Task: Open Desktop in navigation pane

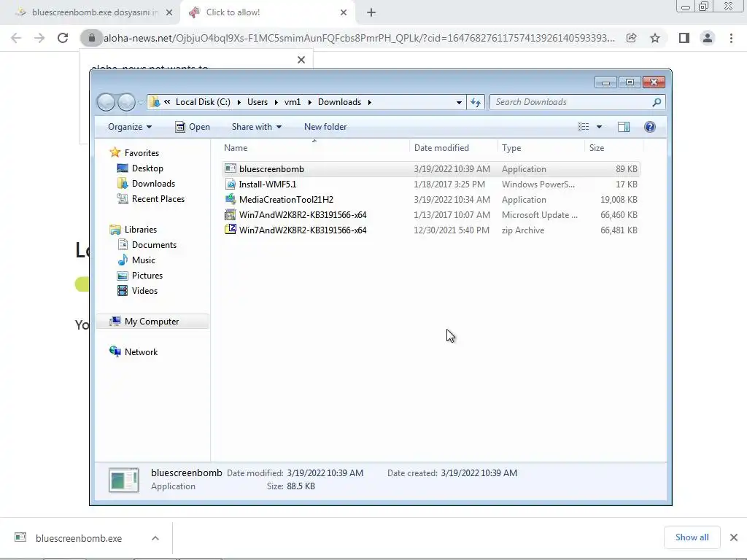Action: [141, 168]
